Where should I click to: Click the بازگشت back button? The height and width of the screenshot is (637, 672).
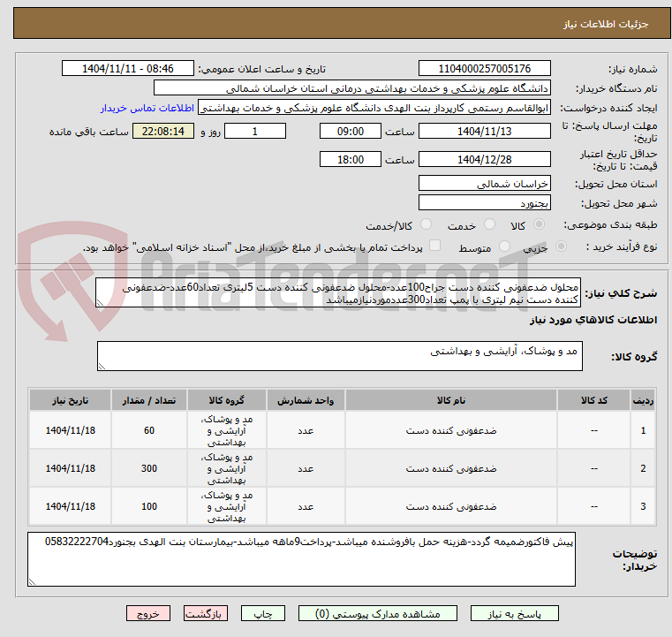point(205,613)
